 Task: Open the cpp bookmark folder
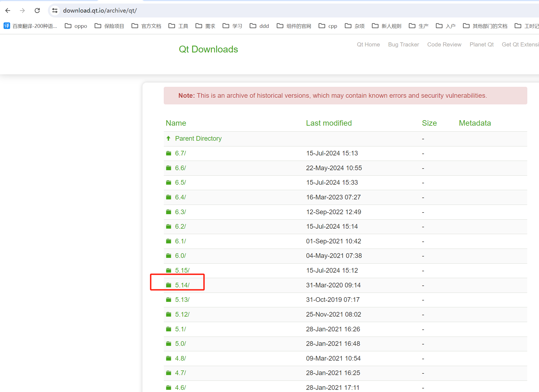tap(328, 26)
